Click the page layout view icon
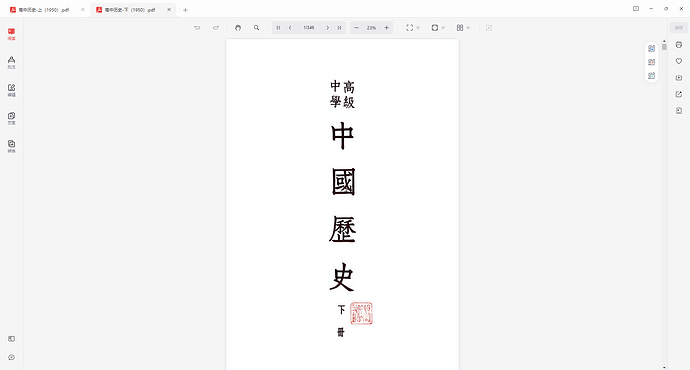The width and height of the screenshot is (690, 370). [x=460, y=28]
